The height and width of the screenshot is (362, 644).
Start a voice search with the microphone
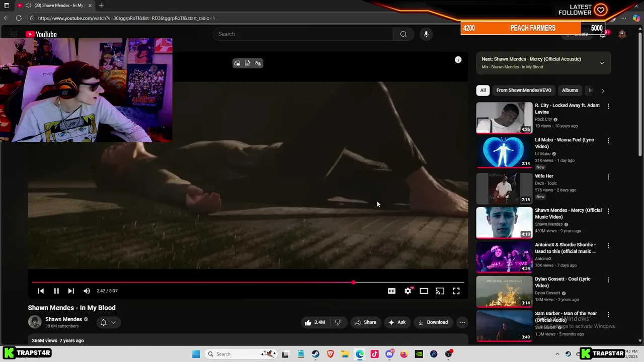tap(426, 34)
